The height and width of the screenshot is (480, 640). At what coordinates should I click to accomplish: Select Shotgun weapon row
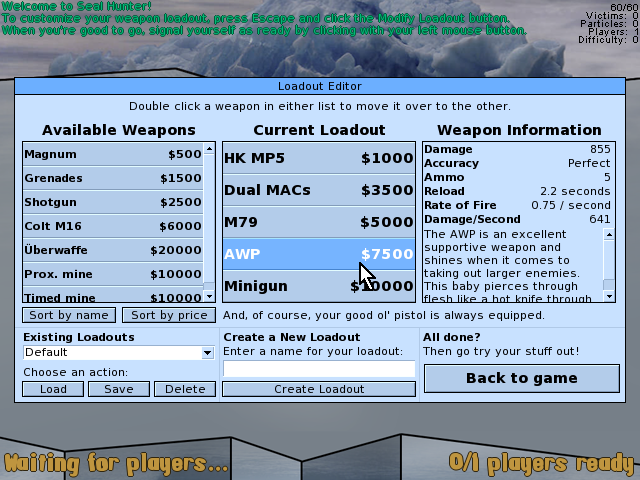point(113,202)
